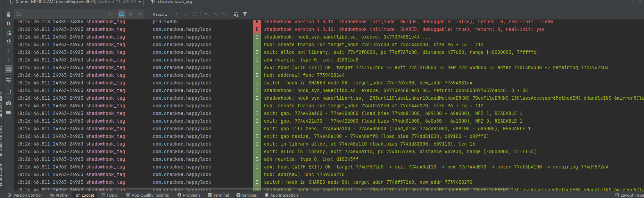Open the Problems tool window
This screenshot has height=198, width=644.
(x=189, y=195)
